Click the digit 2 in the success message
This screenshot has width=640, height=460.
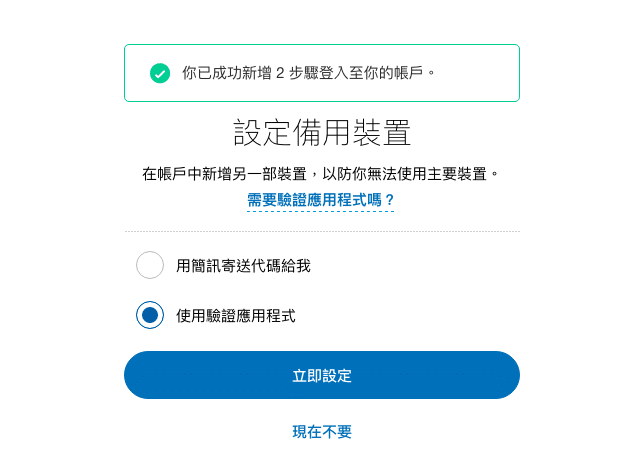click(x=280, y=73)
